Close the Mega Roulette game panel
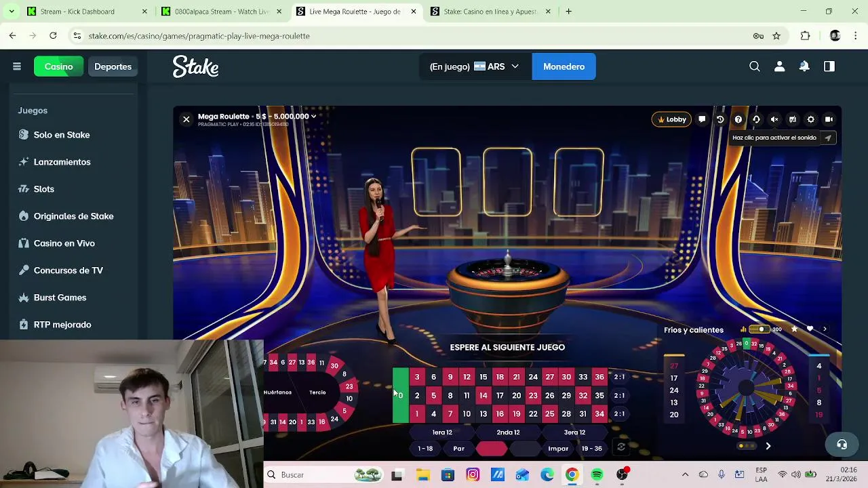868x488 pixels. click(x=186, y=119)
